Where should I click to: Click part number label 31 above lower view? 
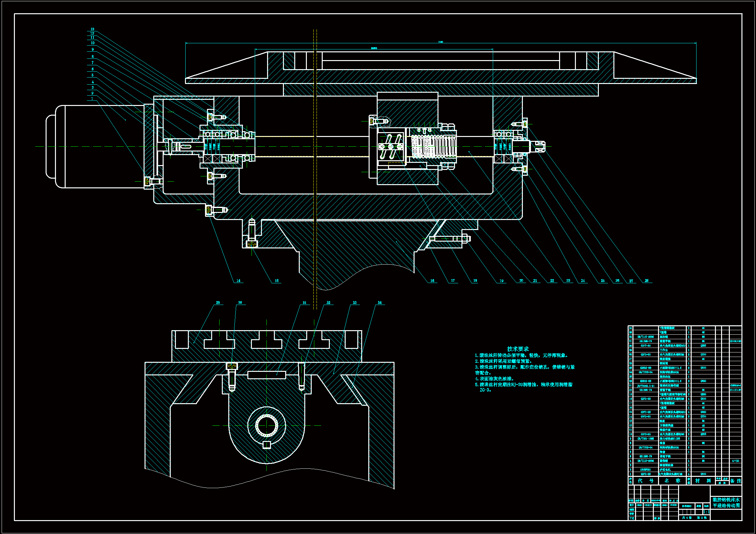[305, 303]
